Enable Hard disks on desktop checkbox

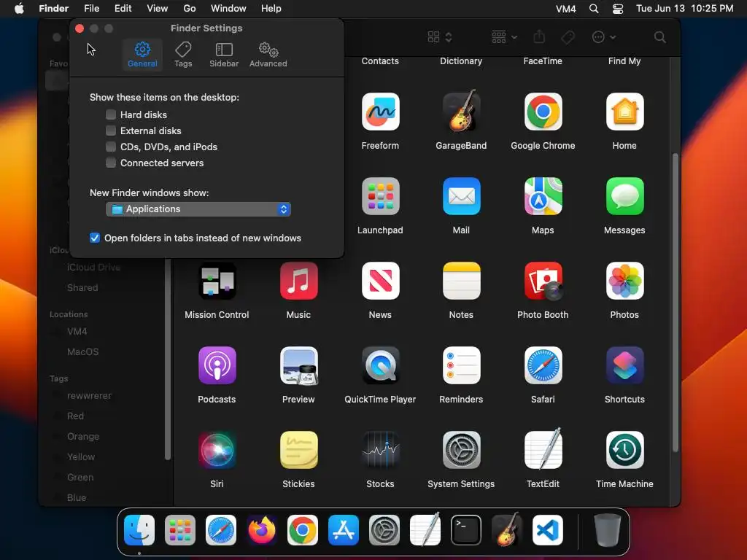click(111, 114)
